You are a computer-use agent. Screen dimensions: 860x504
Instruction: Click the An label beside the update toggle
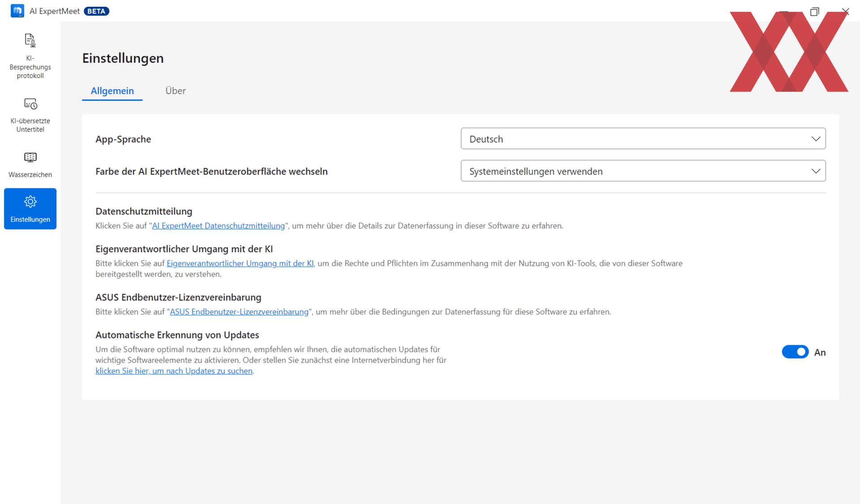pyautogui.click(x=820, y=353)
